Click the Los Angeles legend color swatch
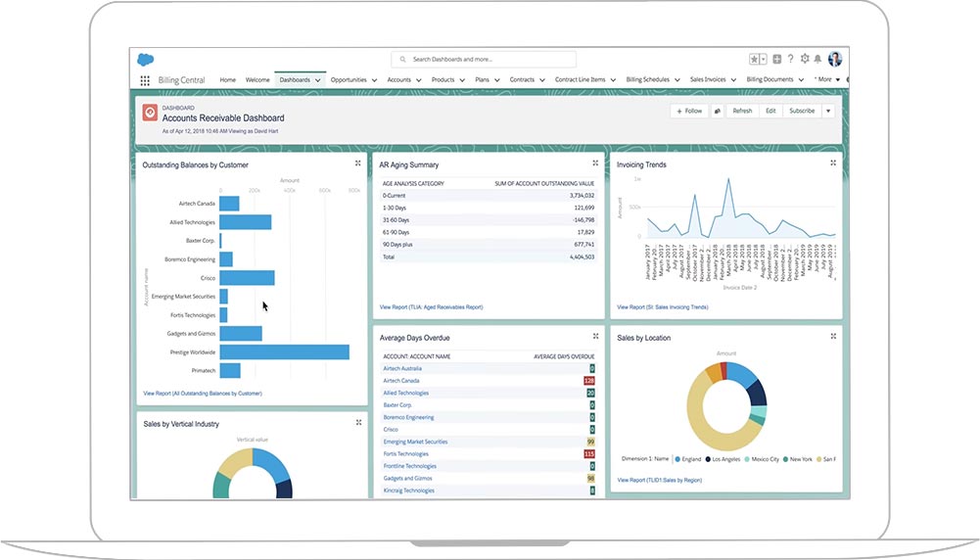 708,459
